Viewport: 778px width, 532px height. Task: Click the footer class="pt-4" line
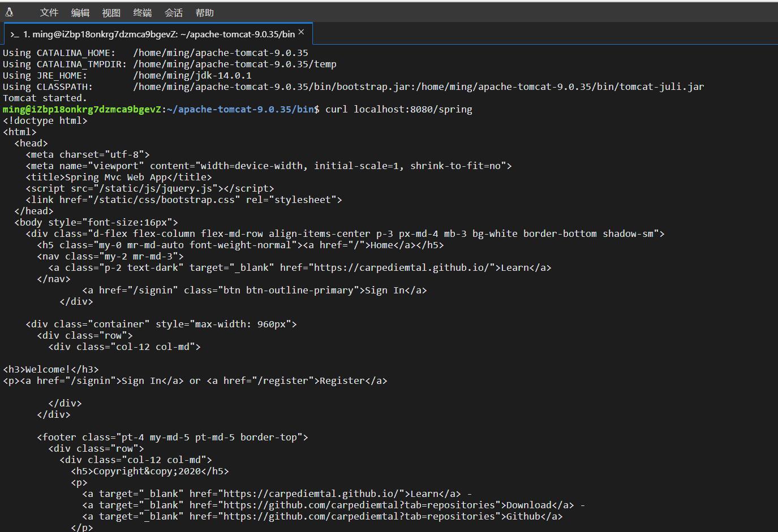click(x=173, y=437)
